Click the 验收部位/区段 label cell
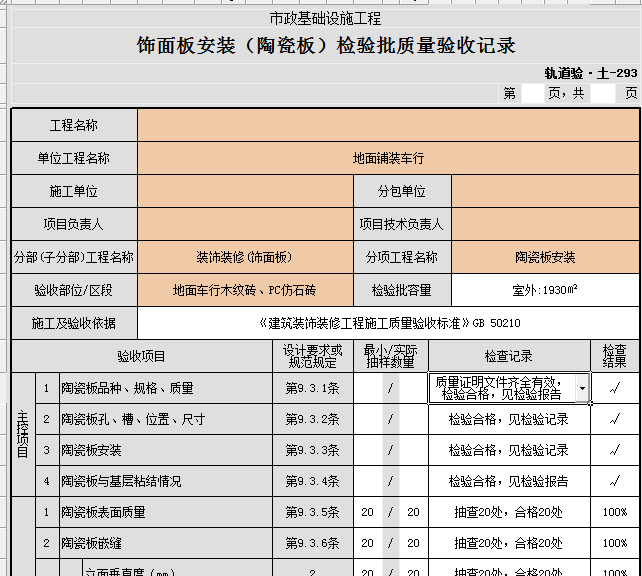The width and height of the screenshot is (642, 576). pyautogui.click(x=74, y=290)
